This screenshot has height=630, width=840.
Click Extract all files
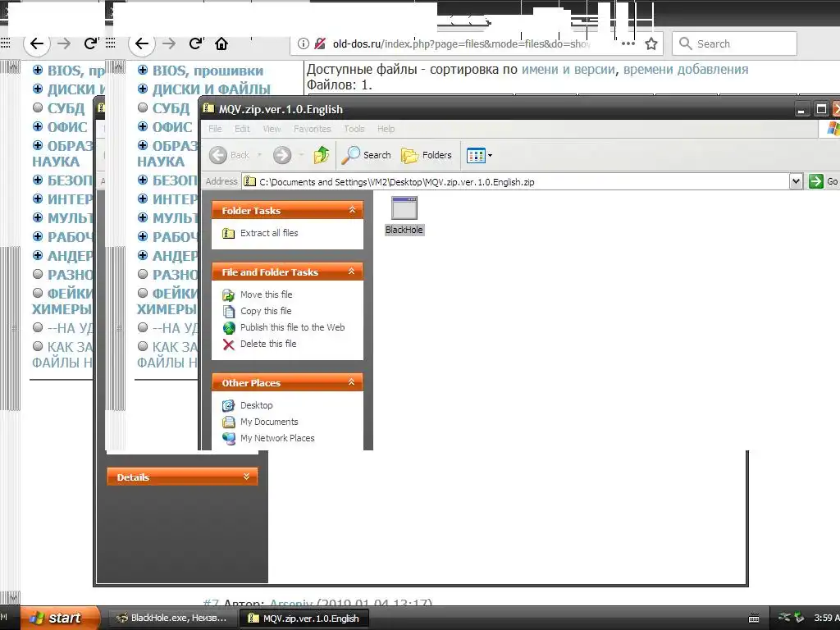pyautogui.click(x=269, y=233)
